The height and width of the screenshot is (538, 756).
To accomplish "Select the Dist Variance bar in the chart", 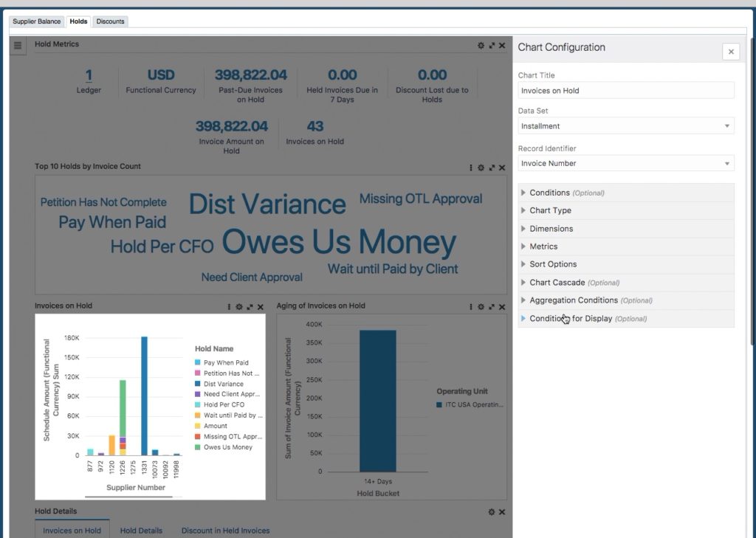I will (x=142, y=391).
